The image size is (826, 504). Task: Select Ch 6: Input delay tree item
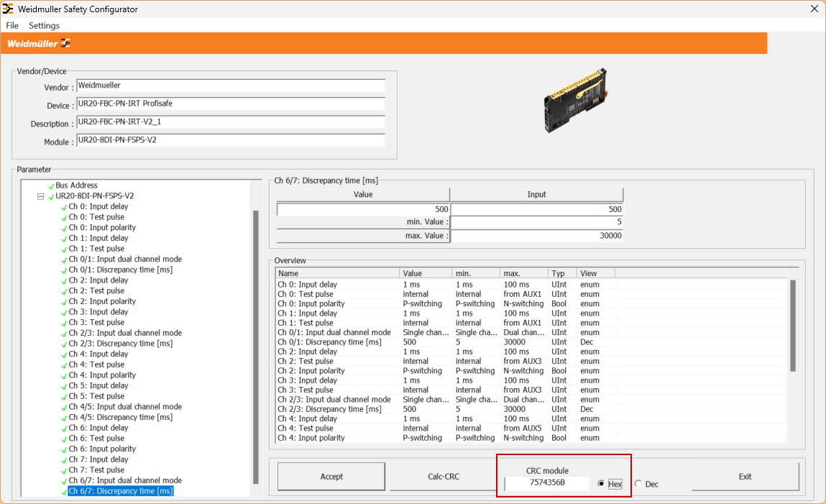click(98, 428)
